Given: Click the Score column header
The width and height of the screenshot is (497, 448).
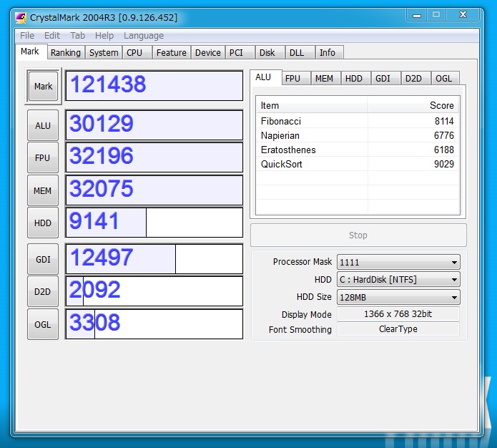Looking at the screenshot, I should coord(413,105).
